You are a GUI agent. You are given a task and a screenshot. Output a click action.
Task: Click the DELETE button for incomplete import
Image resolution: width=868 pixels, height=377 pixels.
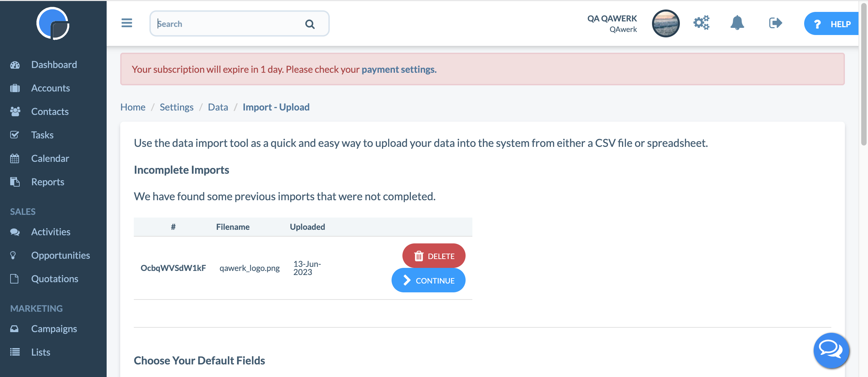(433, 256)
